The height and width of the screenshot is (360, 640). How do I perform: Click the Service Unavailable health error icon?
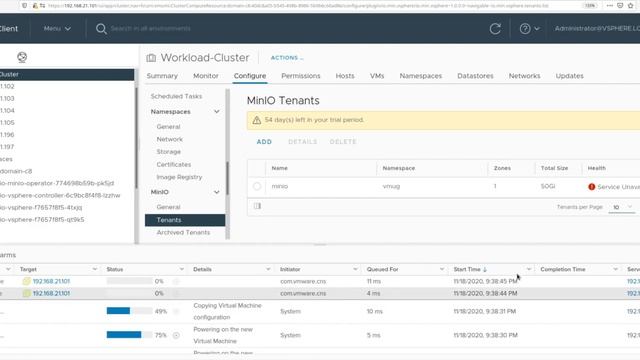[591, 187]
